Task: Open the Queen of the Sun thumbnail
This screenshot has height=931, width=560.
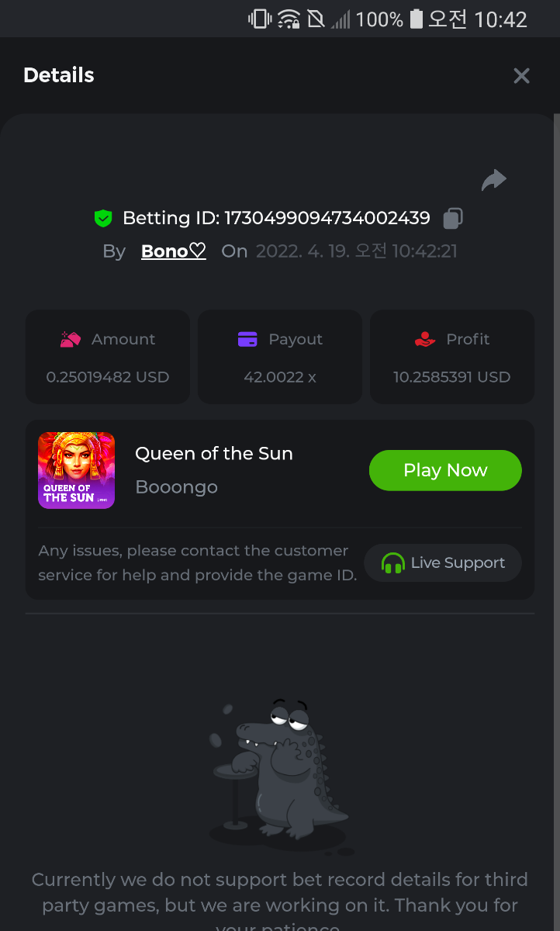Action: (x=76, y=470)
